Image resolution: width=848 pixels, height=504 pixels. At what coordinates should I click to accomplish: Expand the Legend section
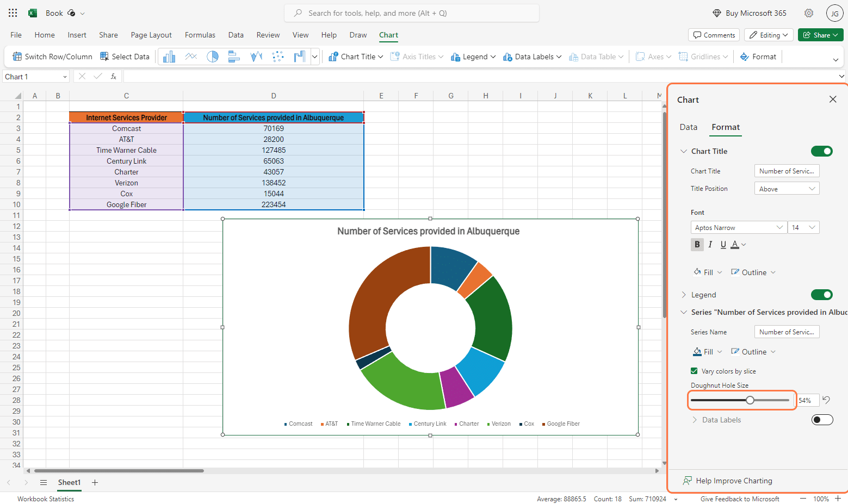(x=684, y=295)
